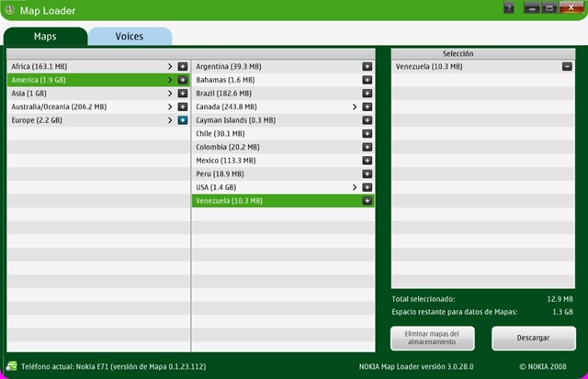Image resolution: width=588 pixels, height=379 pixels.
Task: Add Africa maps with its plus icon
Action: pos(183,67)
